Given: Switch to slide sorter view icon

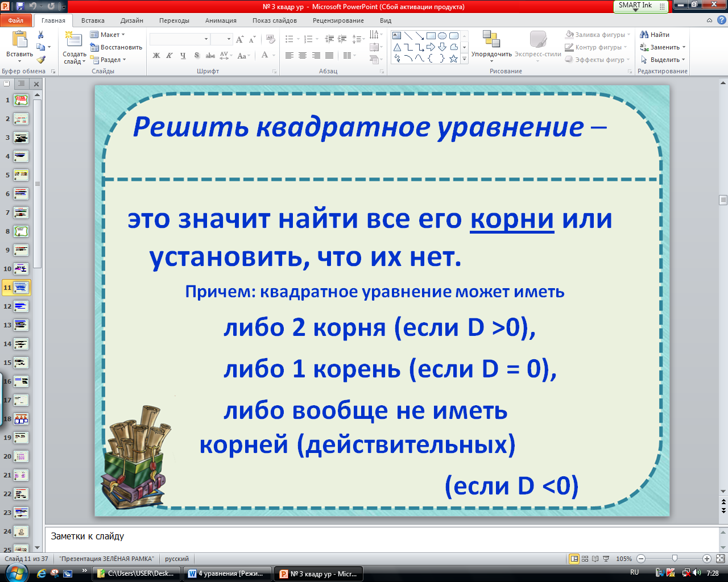Looking at the screenshot, I should (x=585, y=559).
